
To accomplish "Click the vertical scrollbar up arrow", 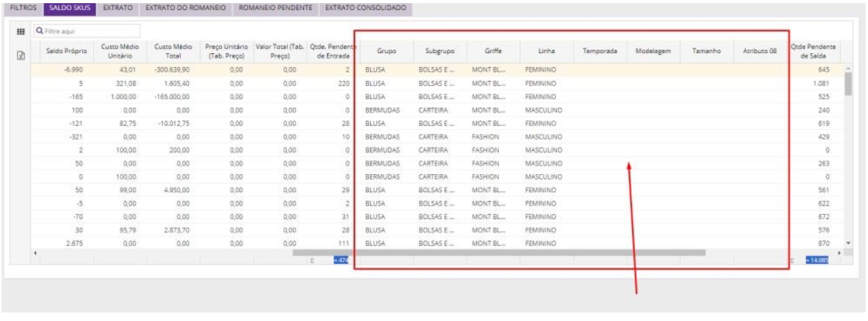I will point(848,68).
